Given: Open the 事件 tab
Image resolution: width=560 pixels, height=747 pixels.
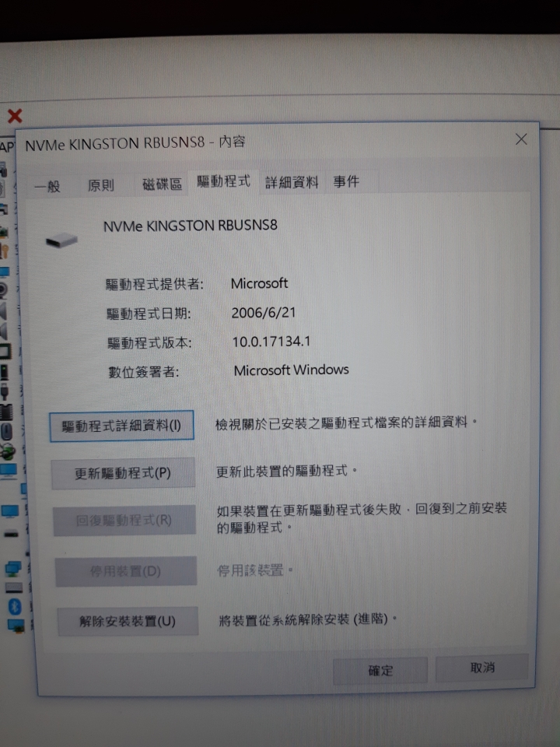Looking at the screenshot, I should [346, 181].
